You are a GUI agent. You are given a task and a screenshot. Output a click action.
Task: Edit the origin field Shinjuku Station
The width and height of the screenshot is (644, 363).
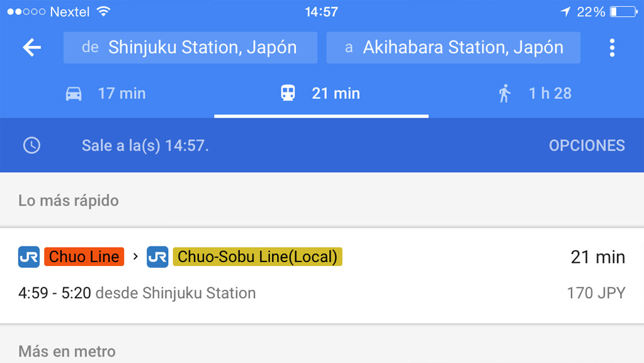(x=190, y=48)
